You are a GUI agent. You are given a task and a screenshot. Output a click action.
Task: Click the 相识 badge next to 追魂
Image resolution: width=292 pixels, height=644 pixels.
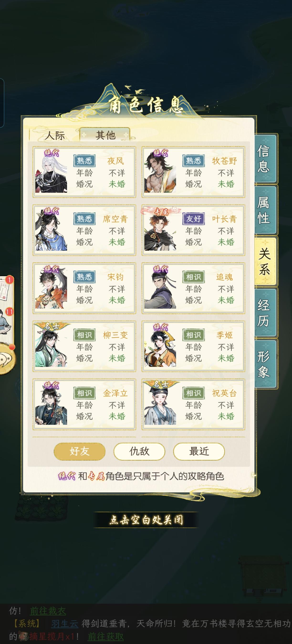[x=193, y=277]
